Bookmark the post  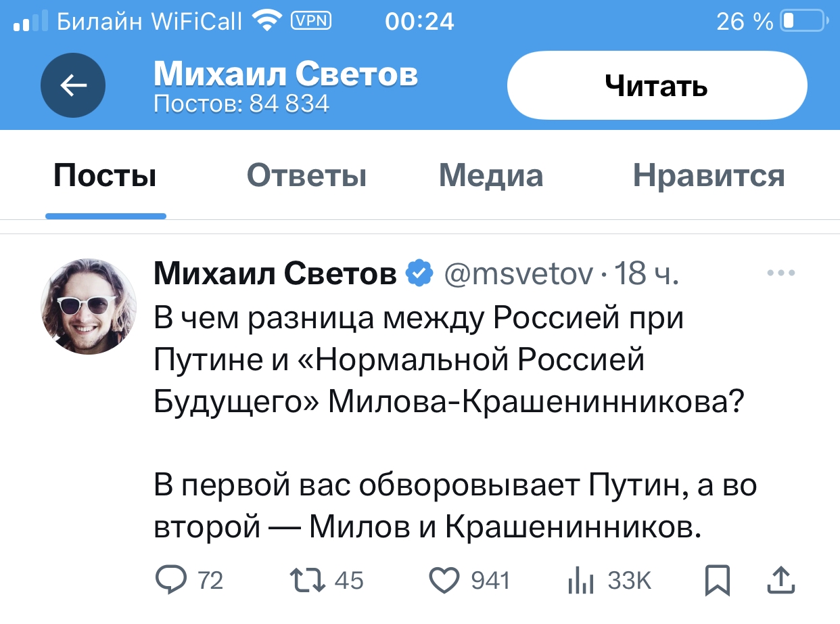coord(716,580)
